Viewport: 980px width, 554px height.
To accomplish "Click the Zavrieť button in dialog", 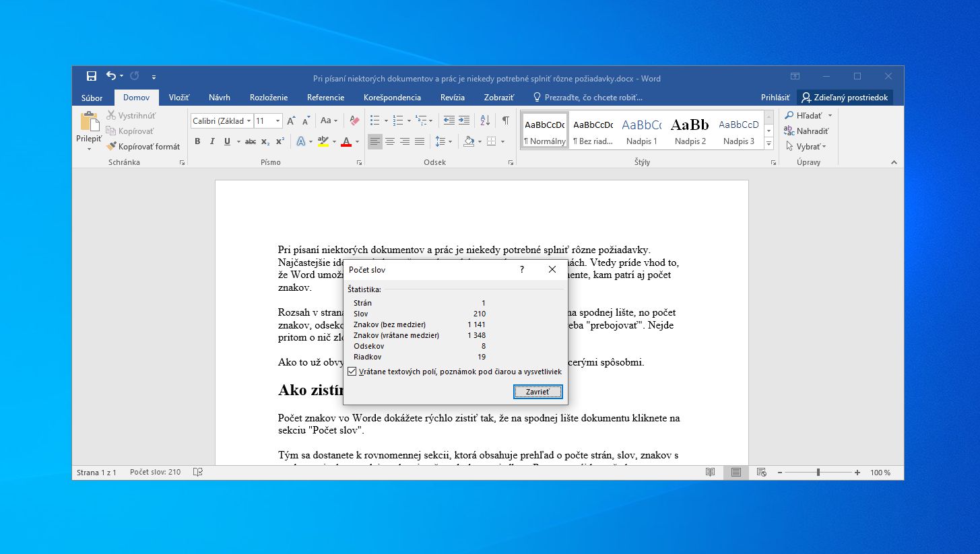I will [x=537, y=392].
